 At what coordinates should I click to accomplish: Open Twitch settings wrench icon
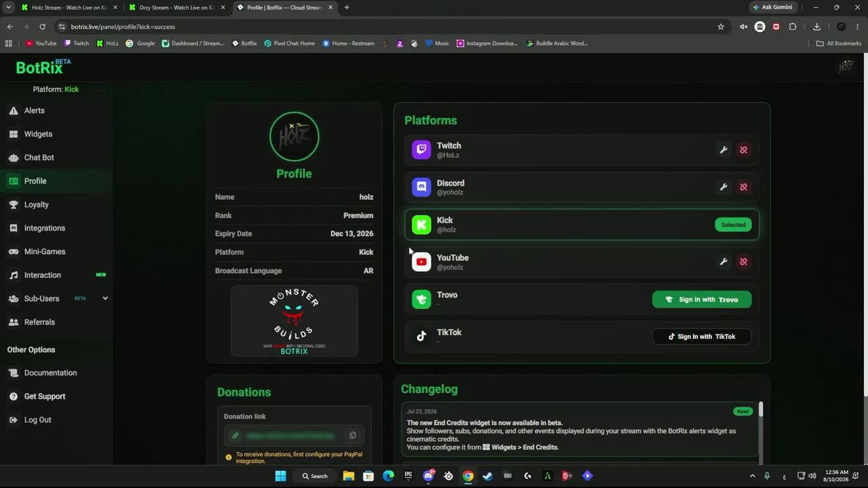click(x=724, y=150)
